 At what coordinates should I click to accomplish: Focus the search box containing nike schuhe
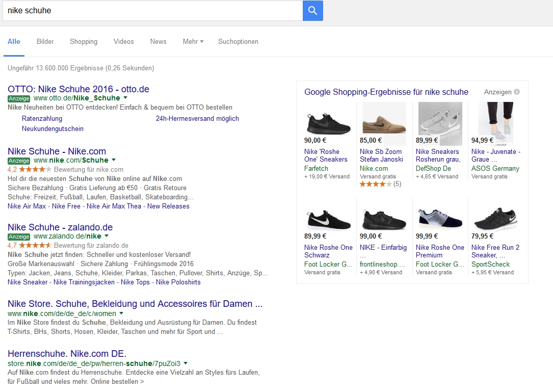point(152,11)
